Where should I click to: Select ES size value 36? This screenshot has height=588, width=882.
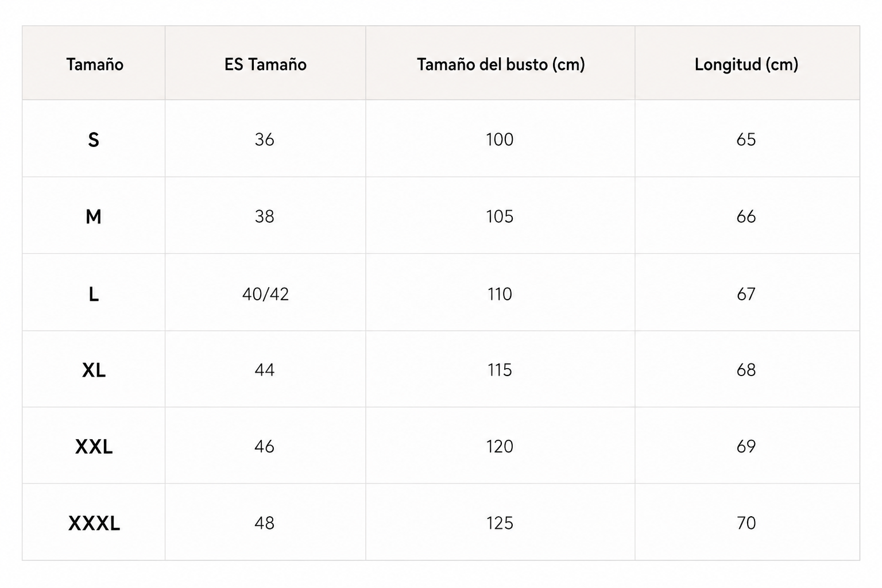265,140
